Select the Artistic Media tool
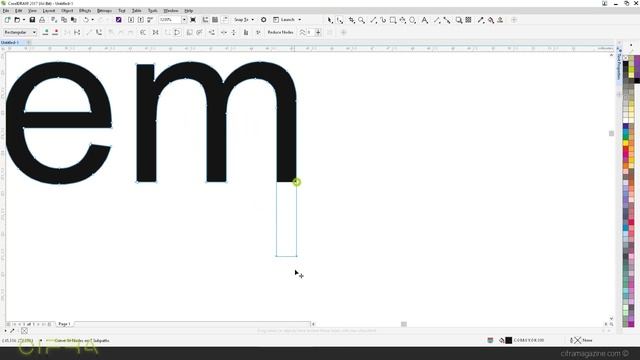This screenshot has width=640, height=360. (x=383, y=20)
